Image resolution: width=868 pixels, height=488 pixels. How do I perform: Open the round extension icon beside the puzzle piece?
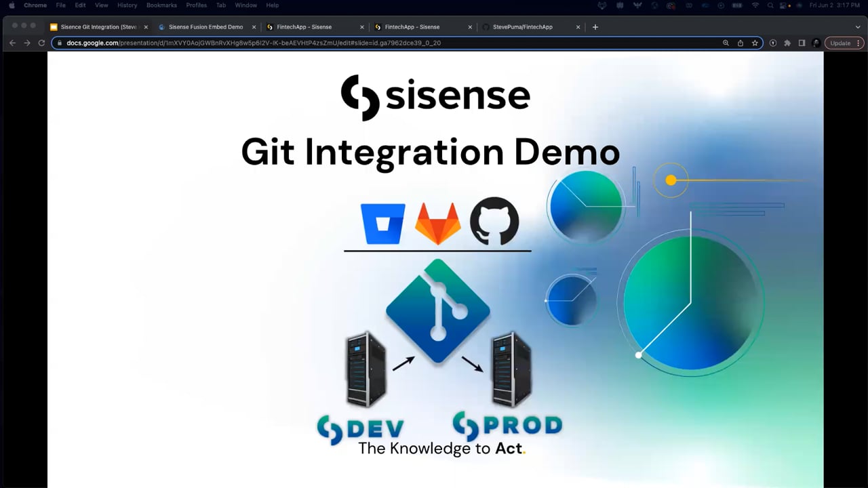[773, 43]
